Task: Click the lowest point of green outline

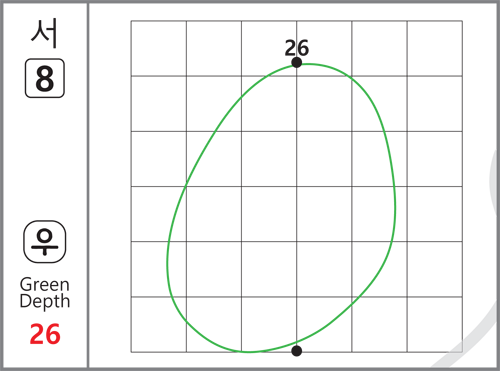Action: point(248,352)
